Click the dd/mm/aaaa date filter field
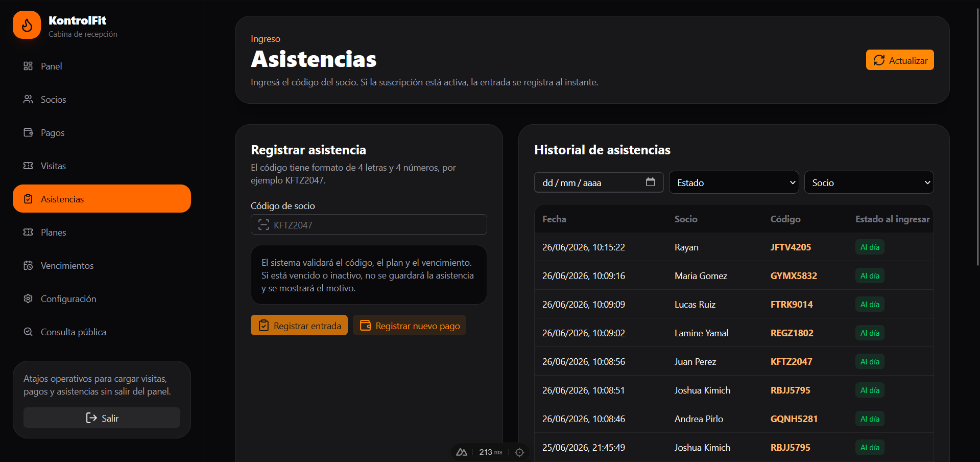Image resolution: width=980 pixels, height=462 pixels. pyautogui.click(x=599, y=182)
